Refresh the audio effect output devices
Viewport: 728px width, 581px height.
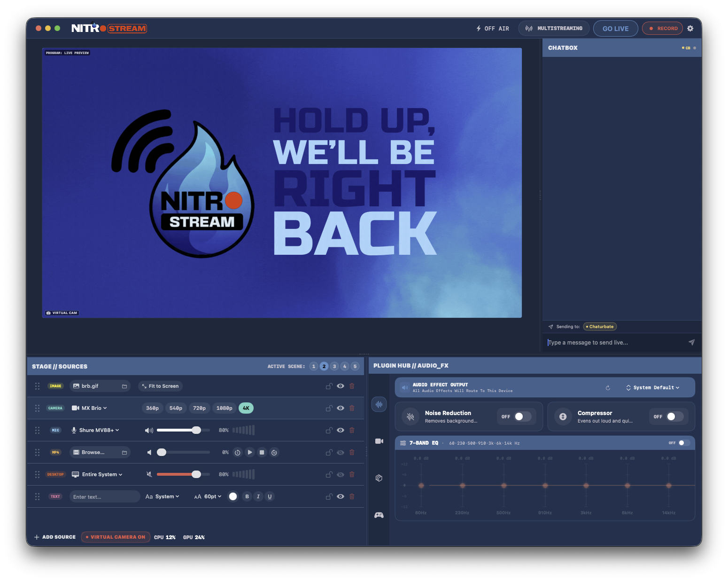click(x=608, y=388)
